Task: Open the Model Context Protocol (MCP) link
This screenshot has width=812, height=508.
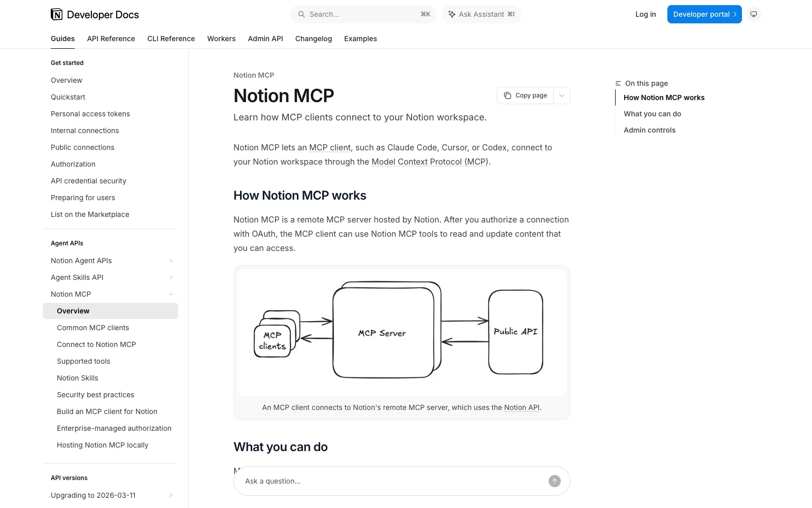Action: (430, 162)
